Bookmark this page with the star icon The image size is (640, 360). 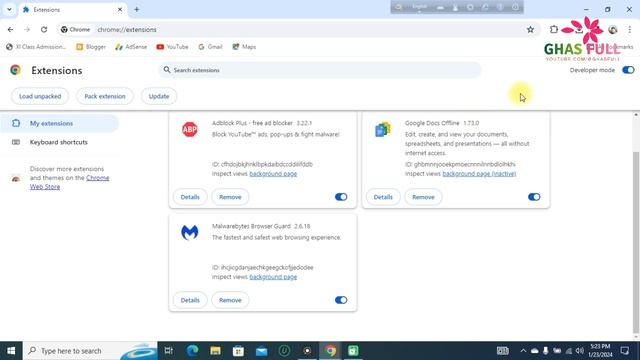[x=530, y=29]
